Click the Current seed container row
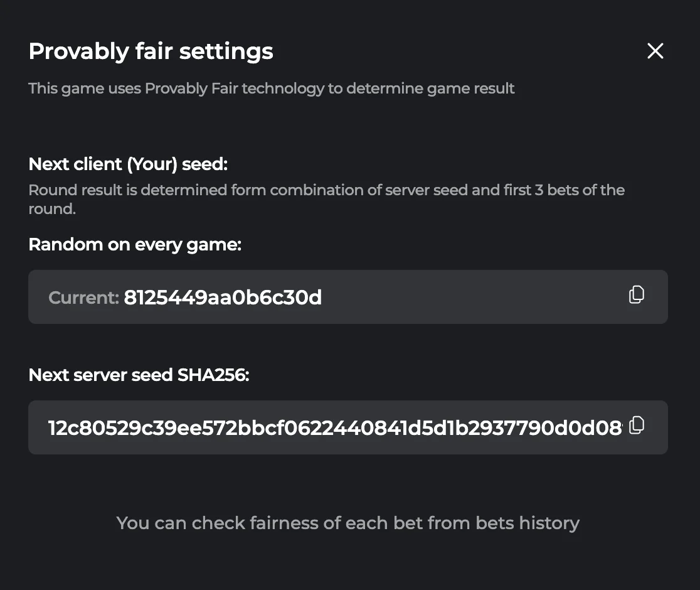Screen dimensions: 700x590 click(x=348, y=297)
